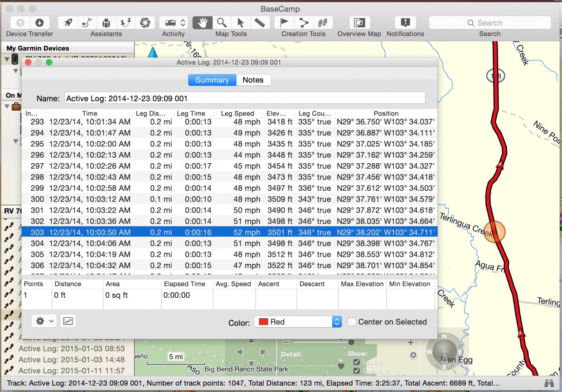This screenshot has height=392, width=562.
Task: Zoom in with the map plus button
Action: (411, 343)
